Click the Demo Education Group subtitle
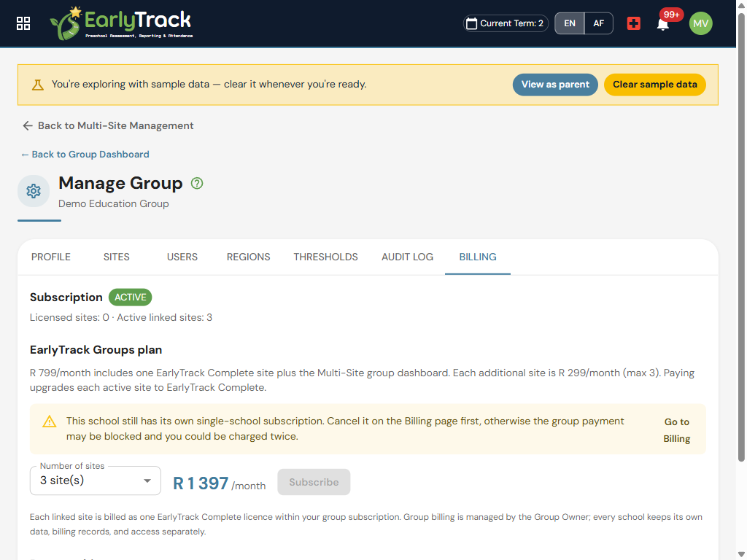 tap(113, 204)
